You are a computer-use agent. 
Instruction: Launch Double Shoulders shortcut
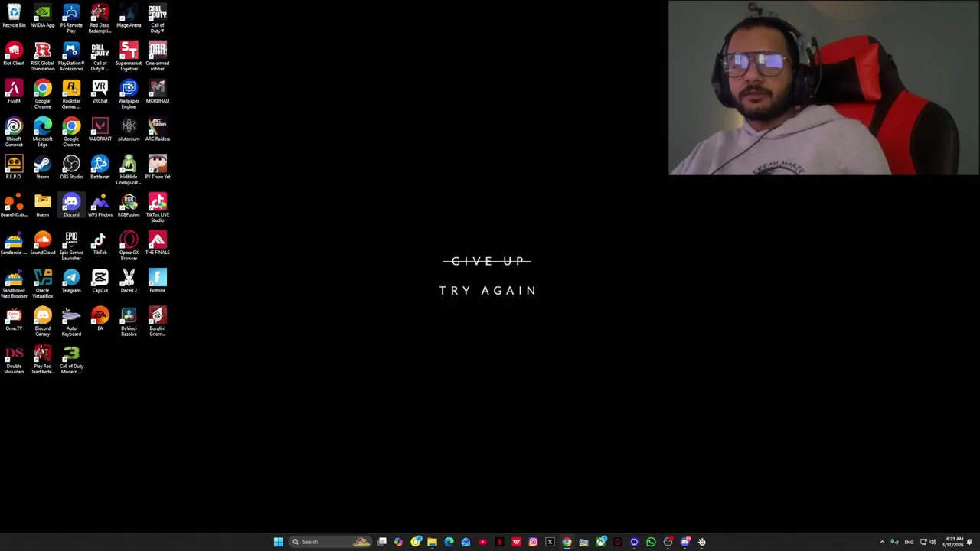pyautogui.click(x=14, y=360)
